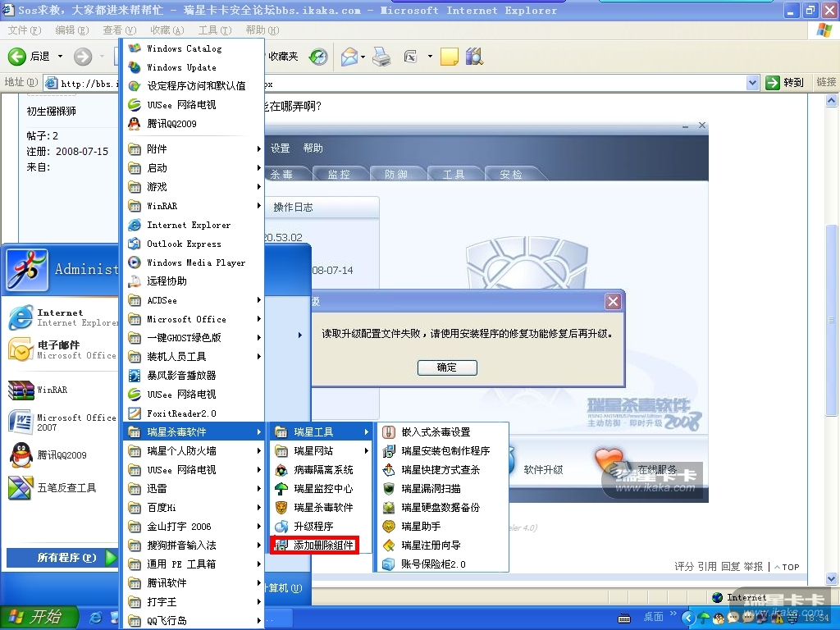The image size is (840, 630).
Task: Open address bar dropdown arrow
Action: 753,83
